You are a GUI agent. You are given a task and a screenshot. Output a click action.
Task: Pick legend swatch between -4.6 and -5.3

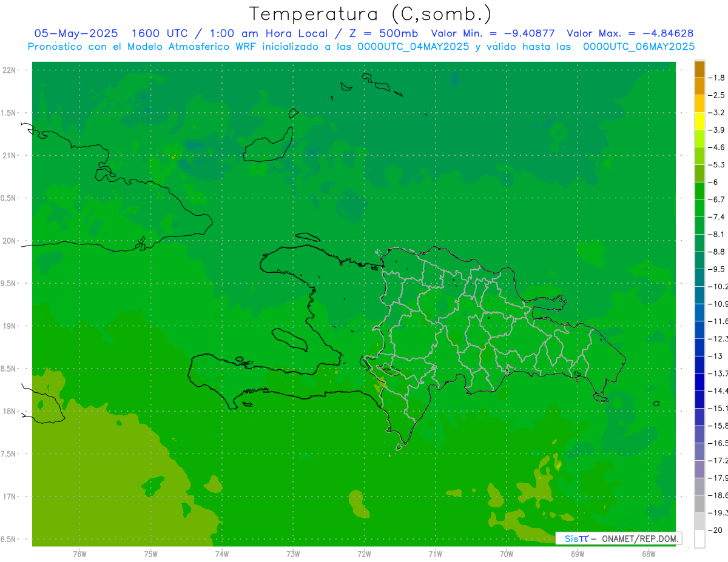[x=699, y=156]
